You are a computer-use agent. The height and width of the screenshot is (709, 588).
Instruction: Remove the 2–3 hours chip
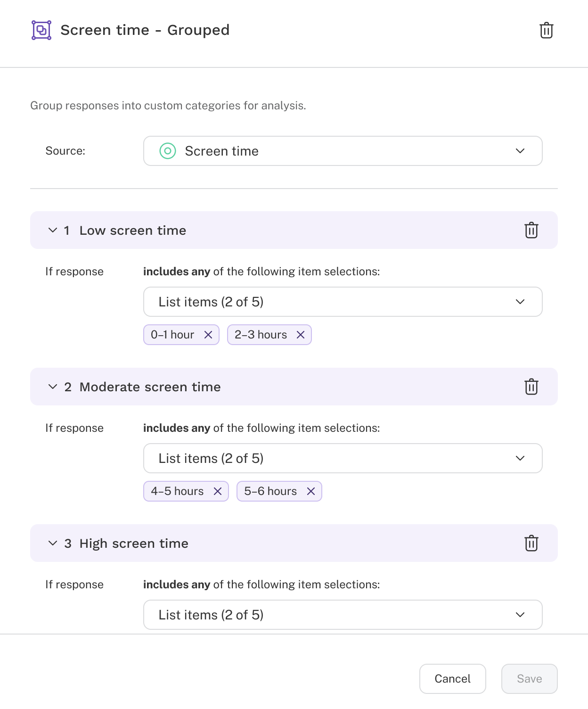[x=301, y=335]
